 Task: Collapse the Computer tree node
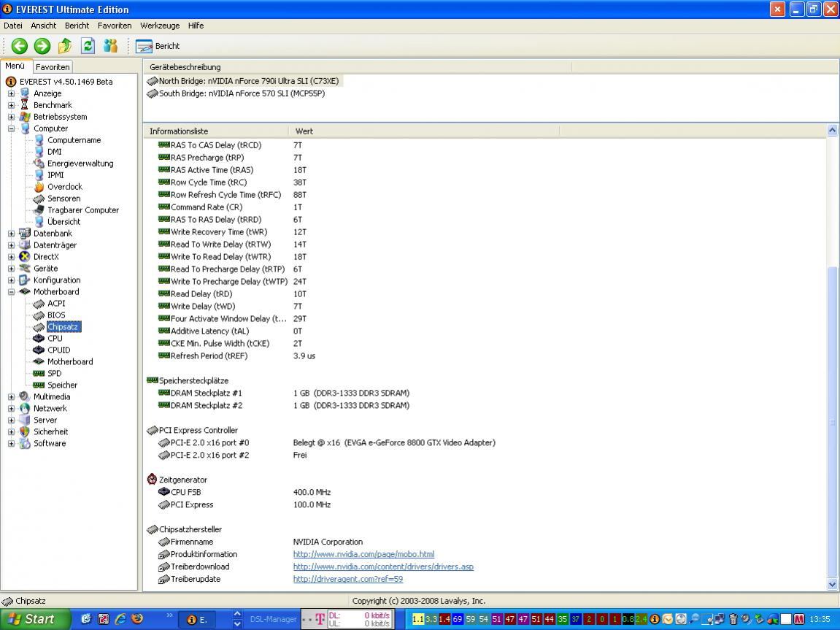pyautogui.click(x=11, y=128)
